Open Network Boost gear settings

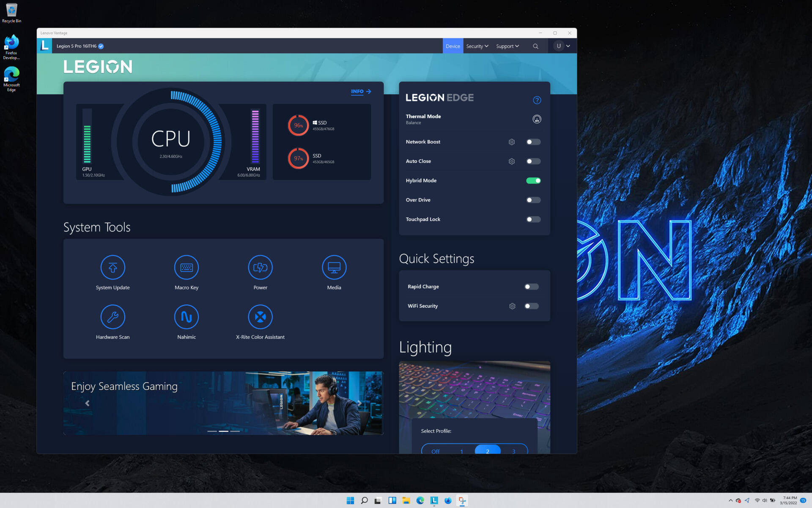[512, 142]
